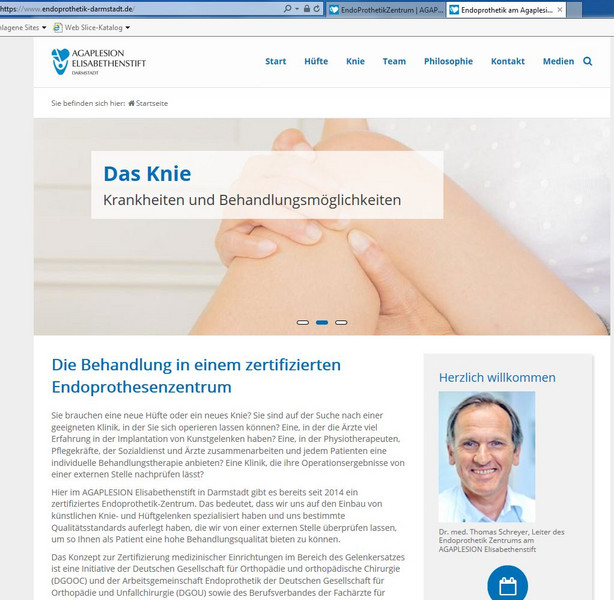
Task: Click the Startseite breadcrumb link
Action: point(152,103)
